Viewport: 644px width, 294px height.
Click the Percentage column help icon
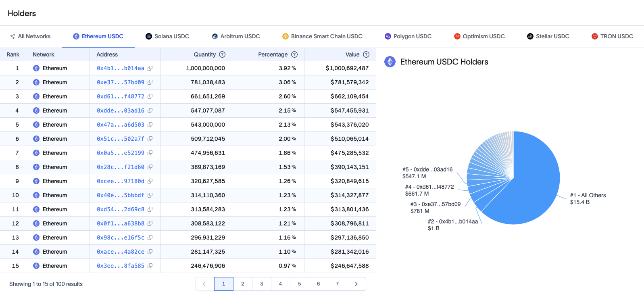click(294, 54)
